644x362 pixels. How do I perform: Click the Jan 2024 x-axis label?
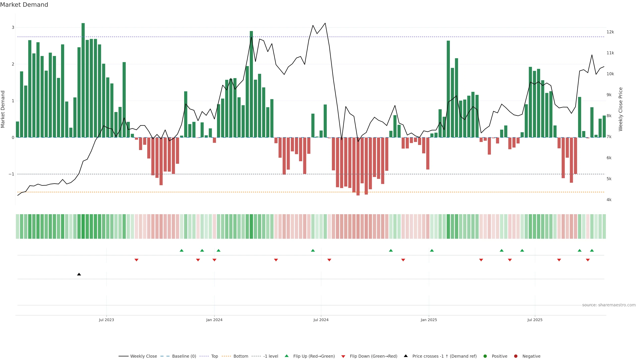tap(214, 320)
